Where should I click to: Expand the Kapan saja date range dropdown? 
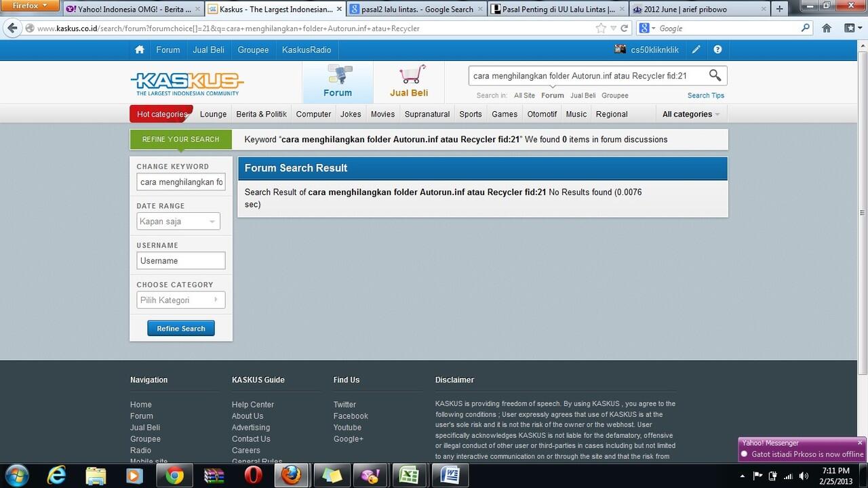tap(178, 221)
